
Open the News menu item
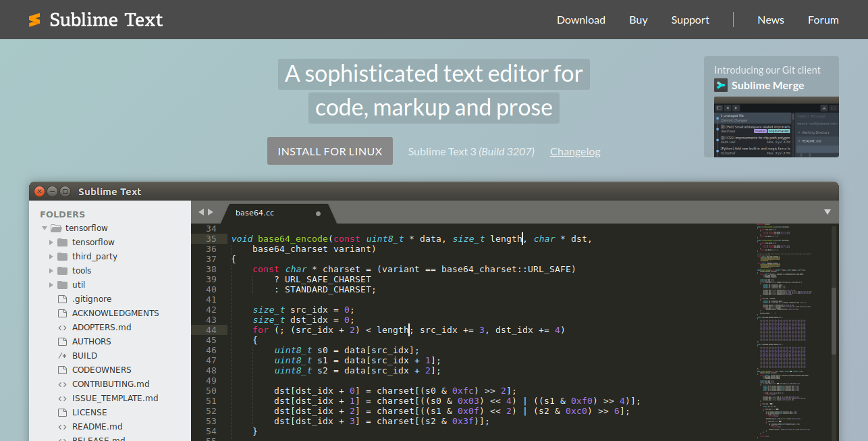(770, 20)
